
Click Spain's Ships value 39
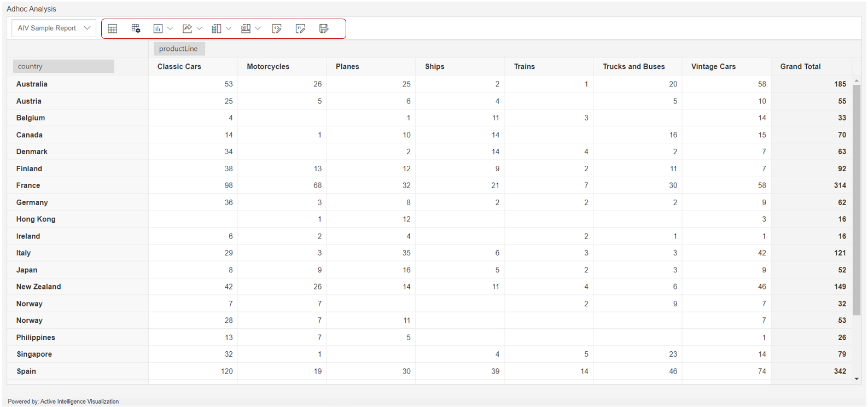point(495,371)
